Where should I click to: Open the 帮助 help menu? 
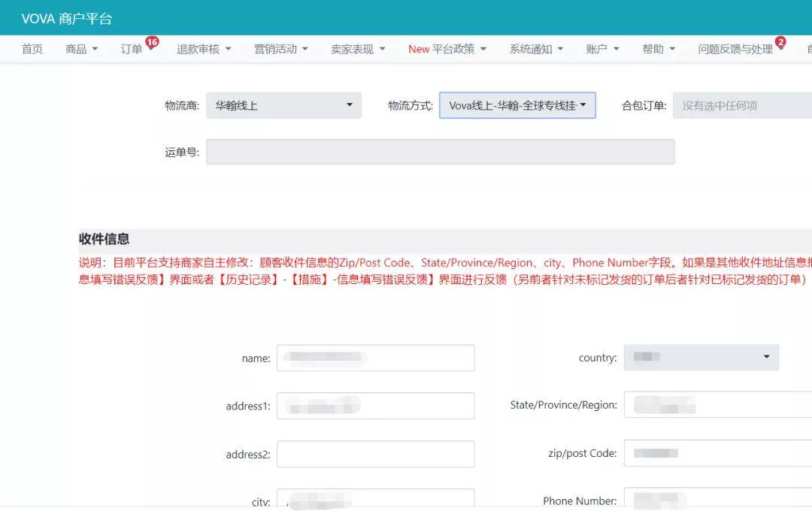coord(659,49)
